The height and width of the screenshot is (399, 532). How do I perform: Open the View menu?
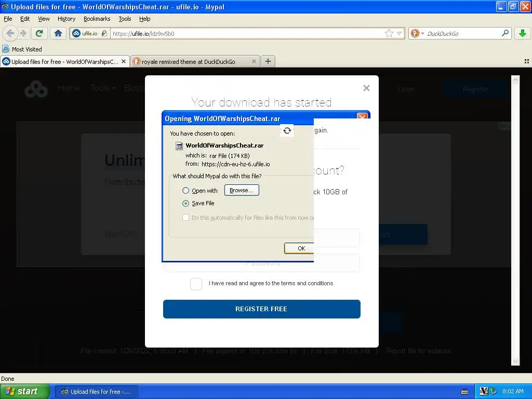pyautogui.click(x=44, y=19)
